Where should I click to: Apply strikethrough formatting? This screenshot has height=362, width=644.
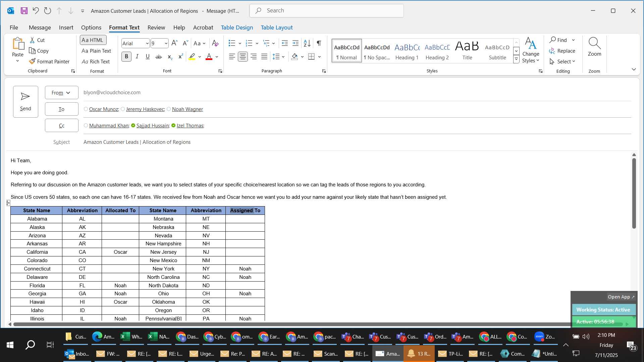pos(159,57)
